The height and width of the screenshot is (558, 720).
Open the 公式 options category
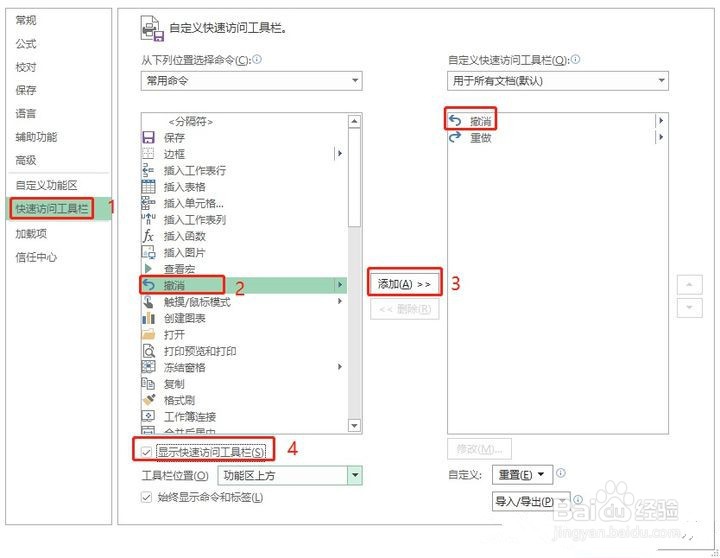coord(26,44)
